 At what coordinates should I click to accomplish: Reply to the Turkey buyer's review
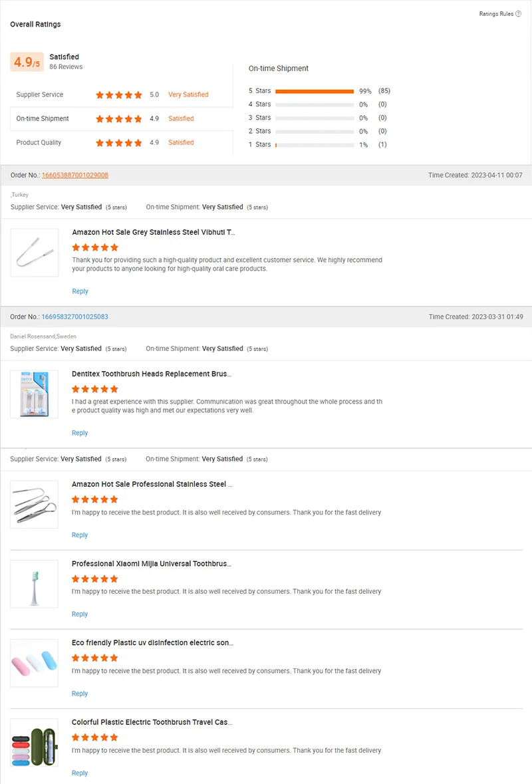pos(80,291)
